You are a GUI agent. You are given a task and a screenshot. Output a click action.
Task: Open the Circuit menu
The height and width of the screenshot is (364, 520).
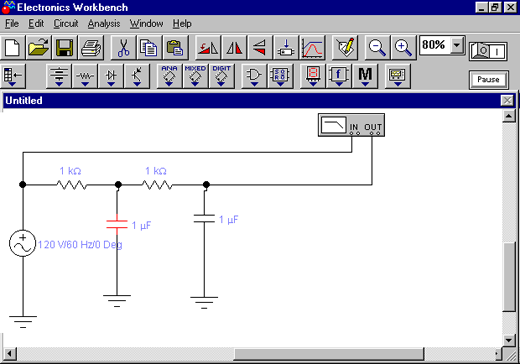tap(66, 24)
